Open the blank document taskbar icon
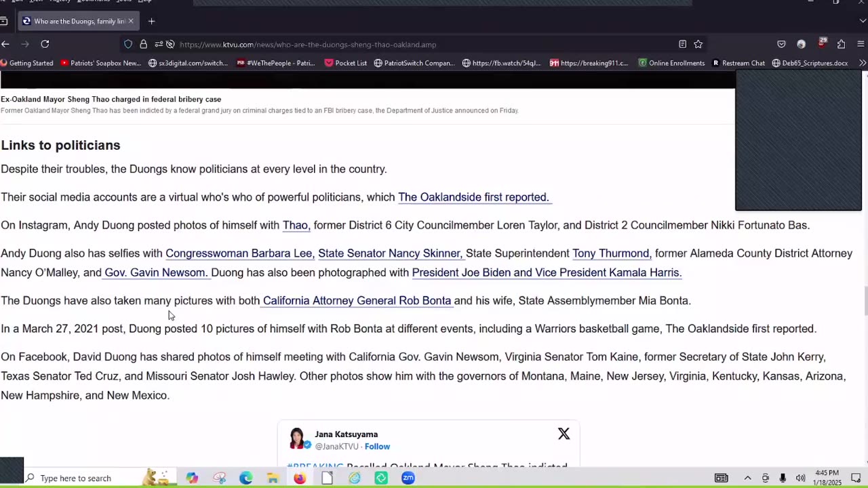 point(327,478)
